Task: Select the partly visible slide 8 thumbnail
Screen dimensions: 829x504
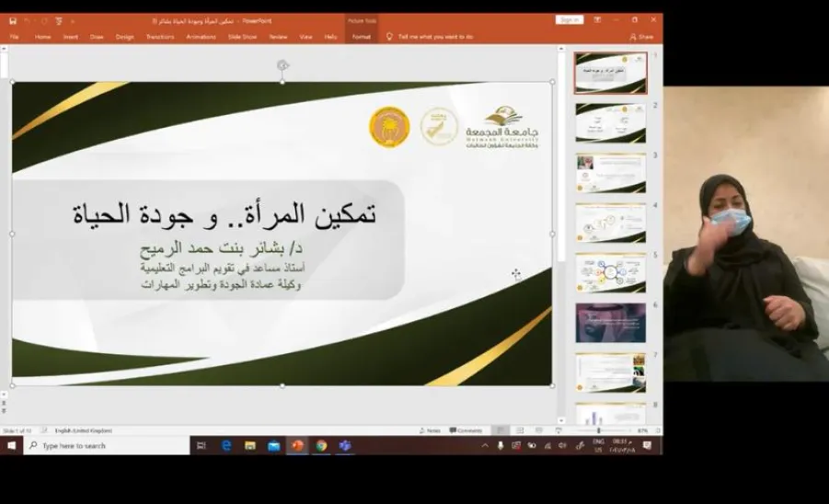Action: click(611, 414)
